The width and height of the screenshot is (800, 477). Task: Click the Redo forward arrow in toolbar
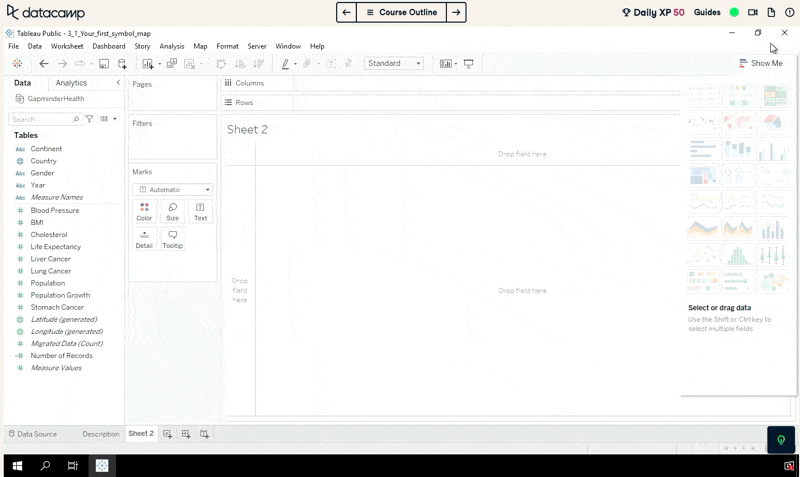[x=62, y=63]
